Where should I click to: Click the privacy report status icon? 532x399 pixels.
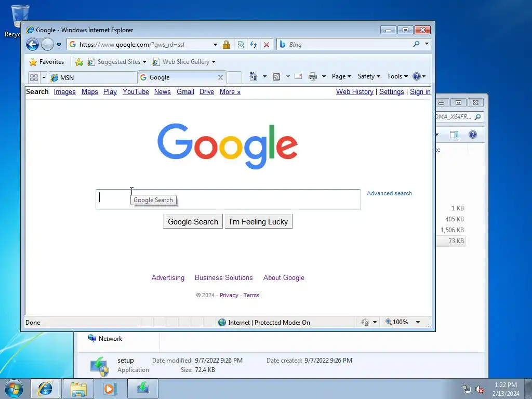click(365, 322)
